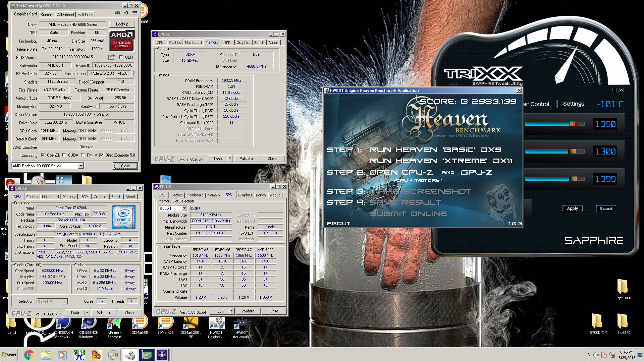The width and height of the screenshot is (644, 362).
Task: Click Open CPU-Z in Heaven step 2
Action: (401, 172)
